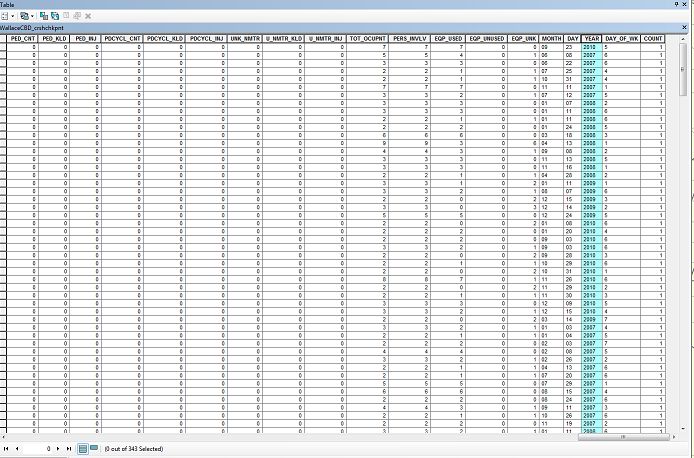Click the TOT_OCUPNT cell showing 9
The width and height of the screenshot is (694, 458).
pyautogui.click(x=367, y=143)
